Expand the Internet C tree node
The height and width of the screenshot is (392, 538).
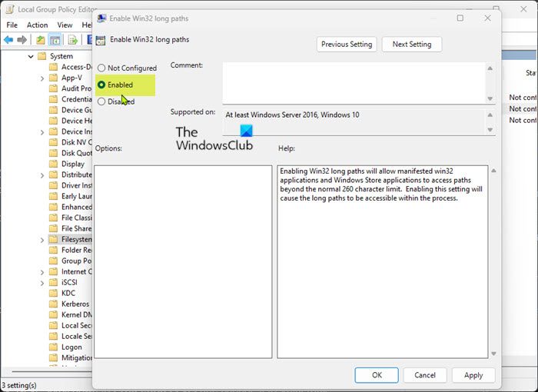42,272
